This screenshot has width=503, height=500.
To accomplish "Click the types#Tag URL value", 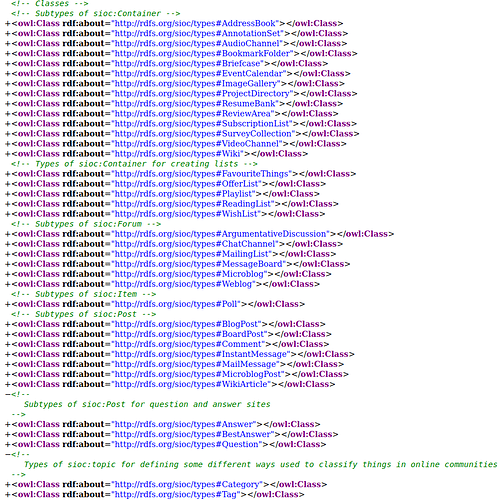I will pos(176,494).
